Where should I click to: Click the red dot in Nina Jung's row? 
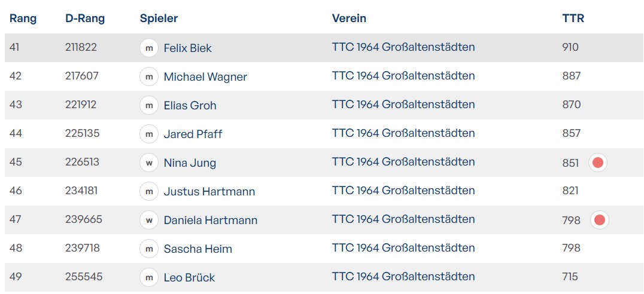(x=597, y=163)
